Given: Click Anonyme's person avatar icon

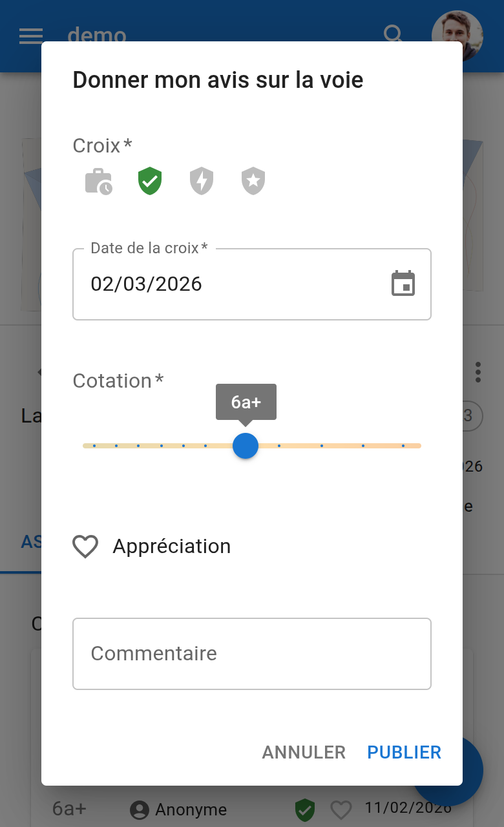Looking at the screenshot, I should (x=138, y=810).
